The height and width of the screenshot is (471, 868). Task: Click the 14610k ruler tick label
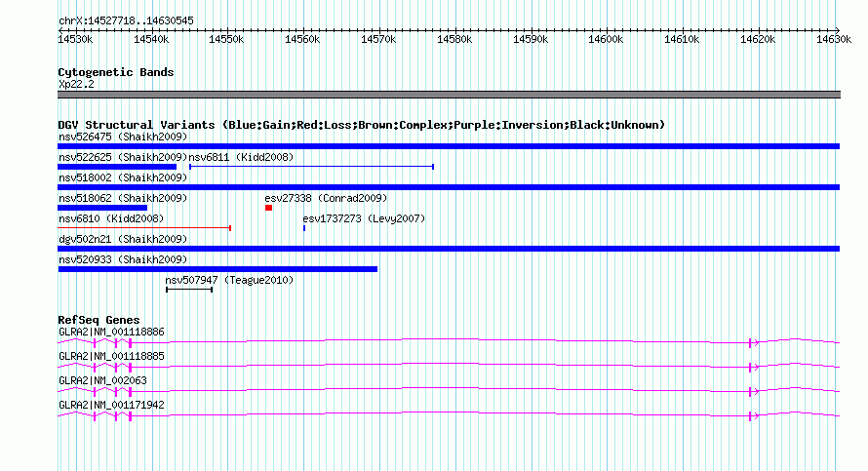682,39
